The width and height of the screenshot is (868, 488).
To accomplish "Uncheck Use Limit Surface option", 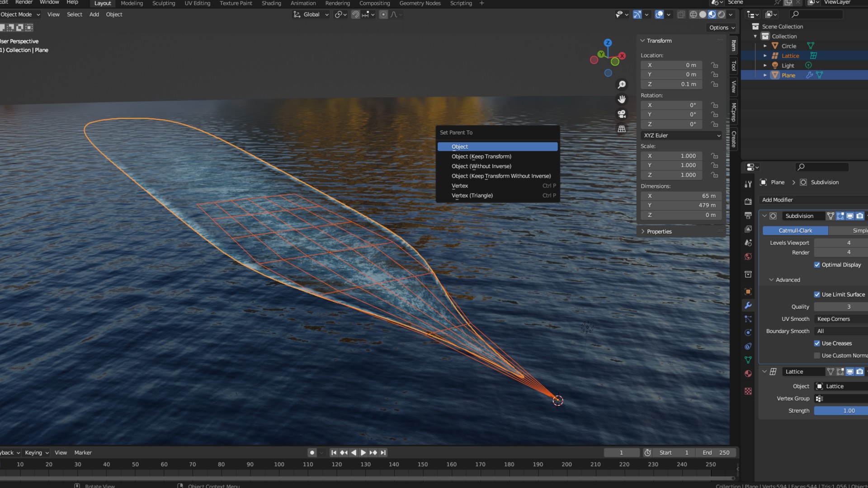I will [x=817, y=295].
